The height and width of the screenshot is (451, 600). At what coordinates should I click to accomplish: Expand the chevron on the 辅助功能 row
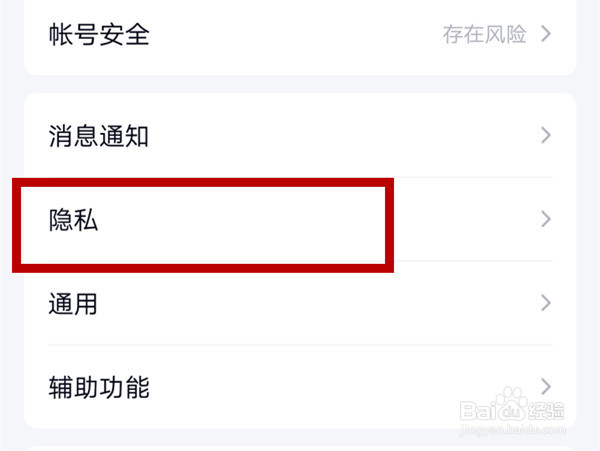pos(546,386)
